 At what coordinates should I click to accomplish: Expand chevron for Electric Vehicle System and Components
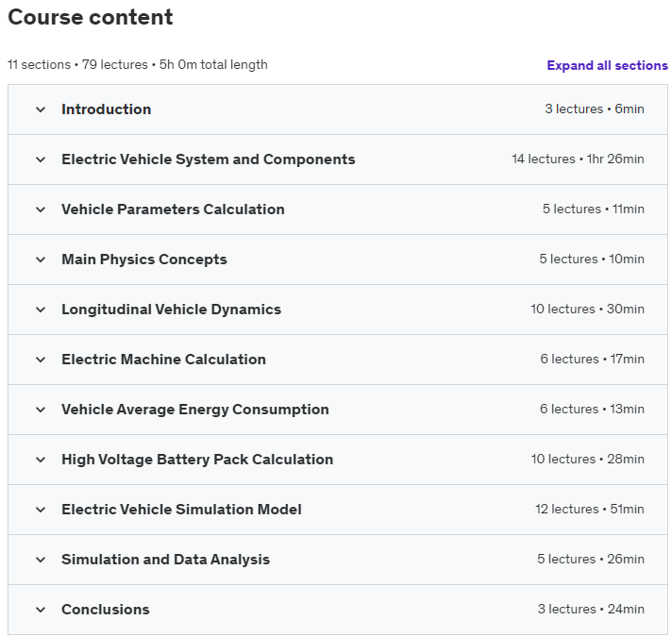coord(41,159)
